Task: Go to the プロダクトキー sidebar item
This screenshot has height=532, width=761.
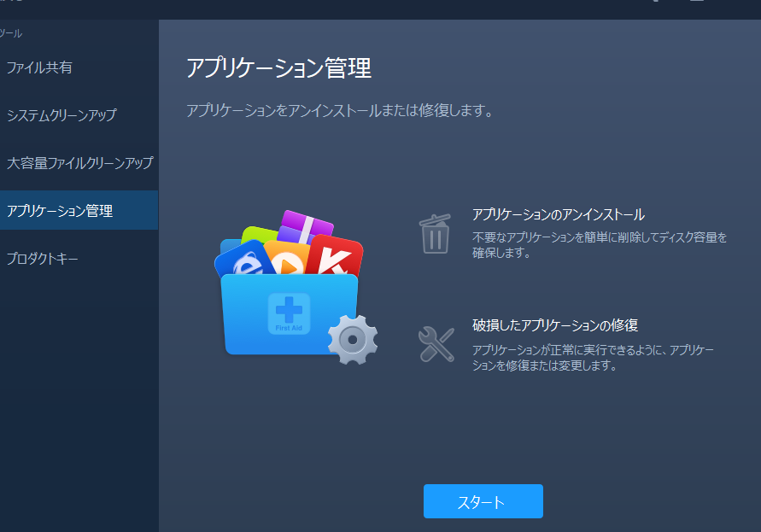Action: [43, 258]
